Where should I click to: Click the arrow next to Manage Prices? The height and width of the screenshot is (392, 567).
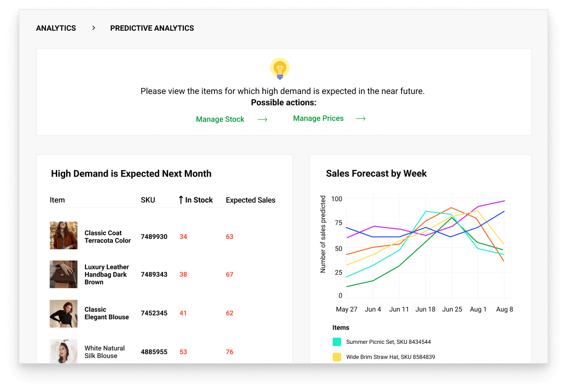(x=361, y=119)
